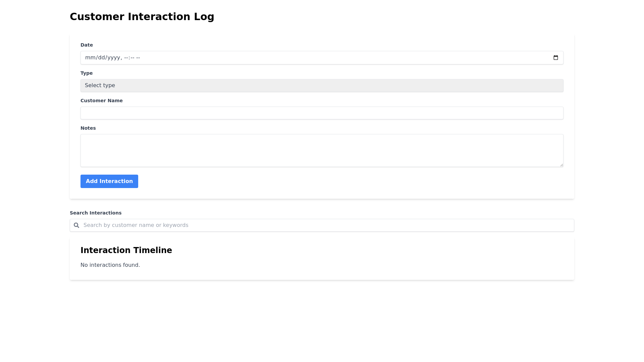Viewport: 644px width, 362px height.
Task: Click the 'No interactions found.' message
Action: pos(110,265)
